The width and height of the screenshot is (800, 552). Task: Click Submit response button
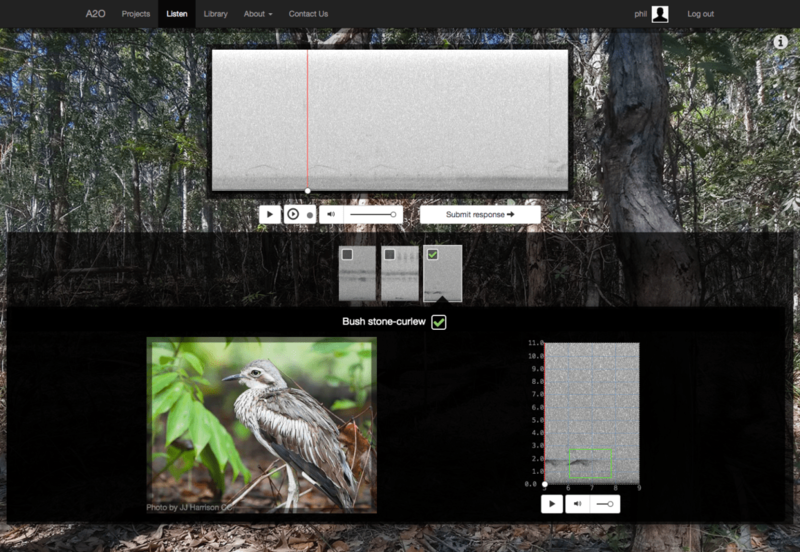coord(480,214)
